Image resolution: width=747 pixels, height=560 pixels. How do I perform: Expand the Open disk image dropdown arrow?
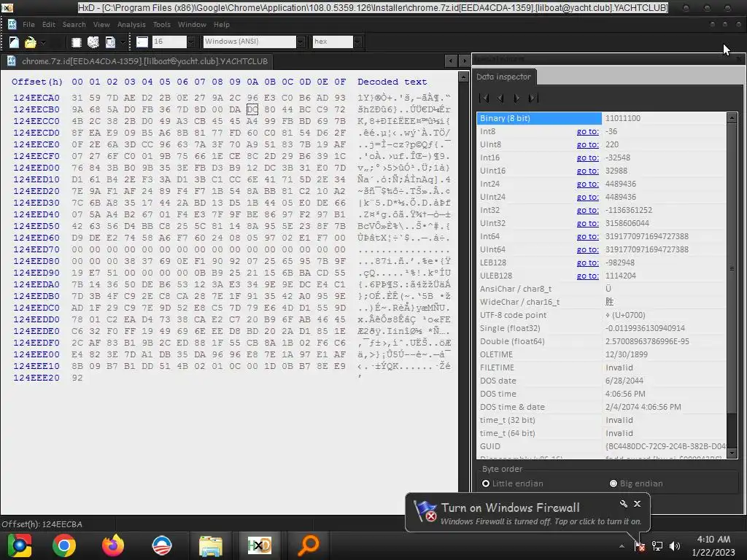[123, 42]
